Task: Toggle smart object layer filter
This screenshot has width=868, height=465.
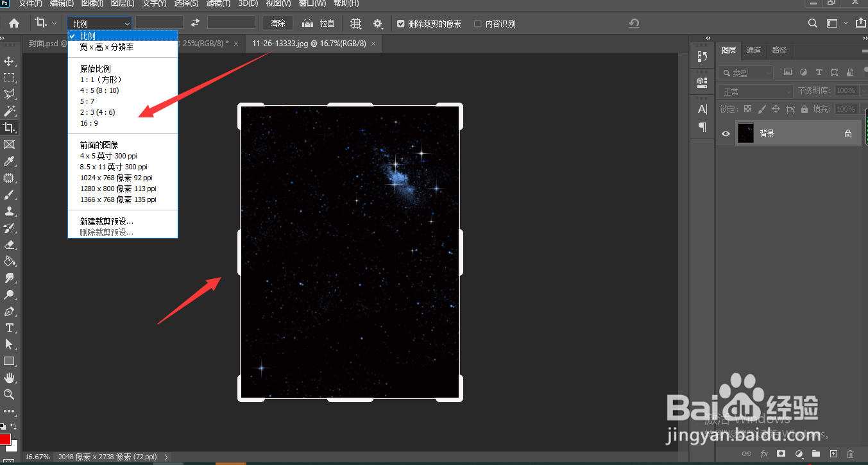Action: pos(851,72)
